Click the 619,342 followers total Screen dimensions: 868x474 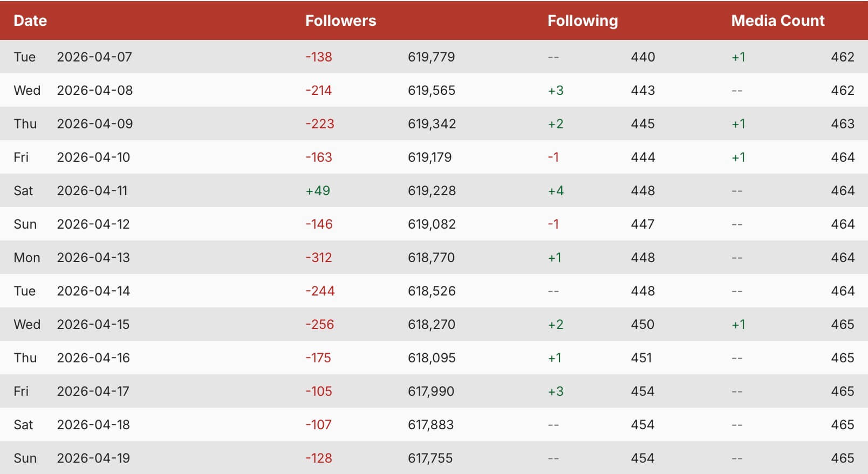point(432,123)
